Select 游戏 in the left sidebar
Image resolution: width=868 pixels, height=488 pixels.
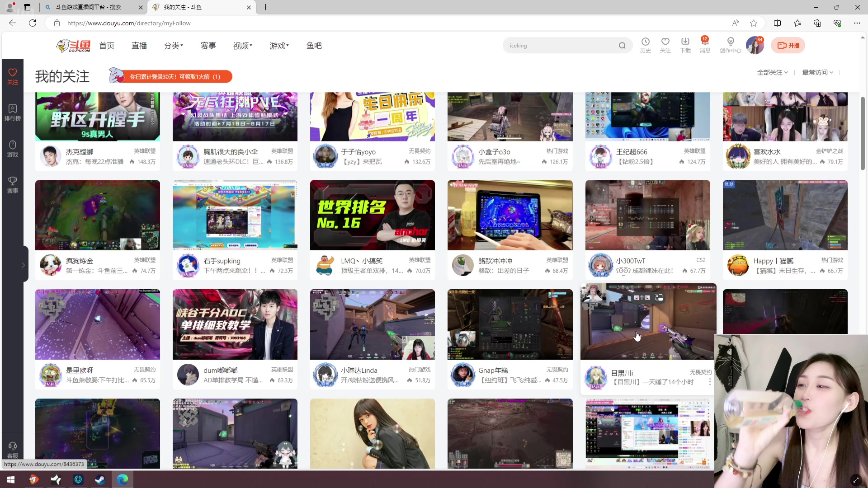pos(13,149)
